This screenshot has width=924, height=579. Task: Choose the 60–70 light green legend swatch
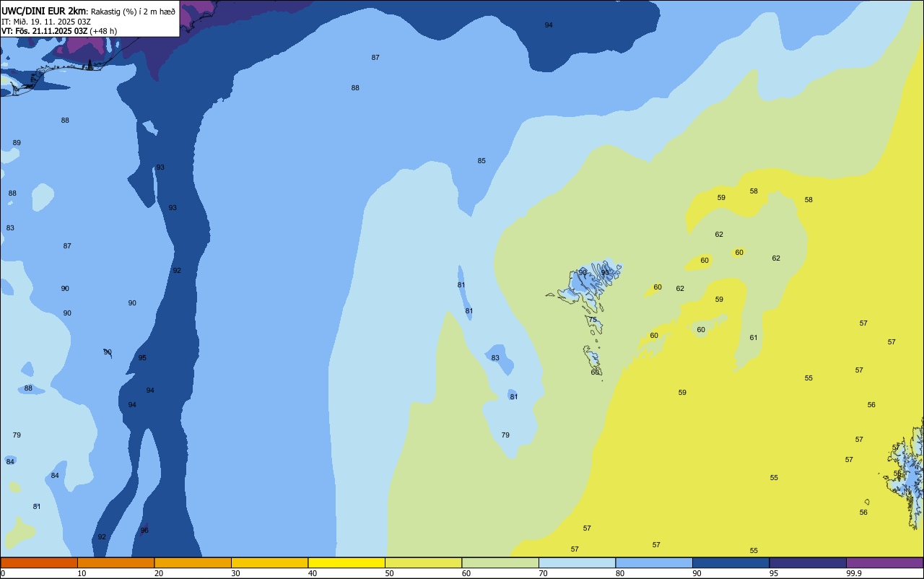coord(500,562)
